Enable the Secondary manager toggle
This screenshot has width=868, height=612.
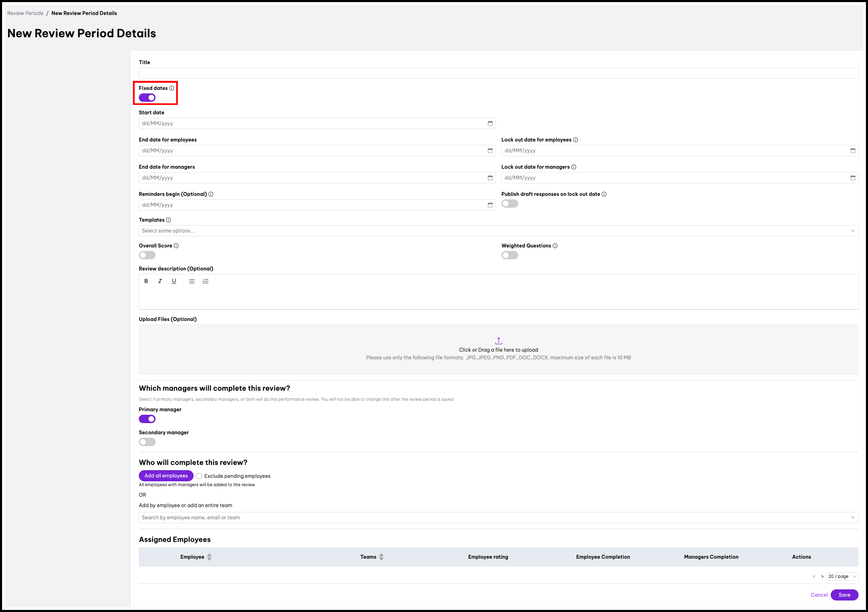pyautogui.click(x=147, y=442)
